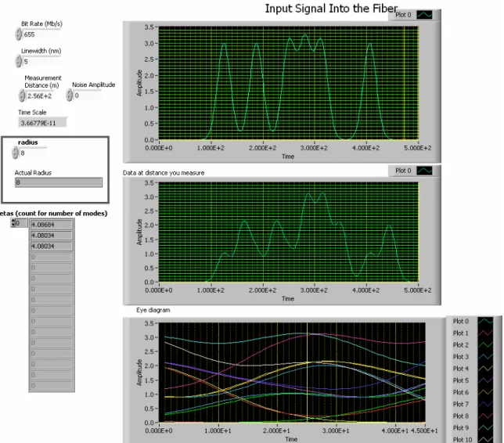Click the 'etas (count for number of modes)' label
Screen dimensions: 504x443
53,214
